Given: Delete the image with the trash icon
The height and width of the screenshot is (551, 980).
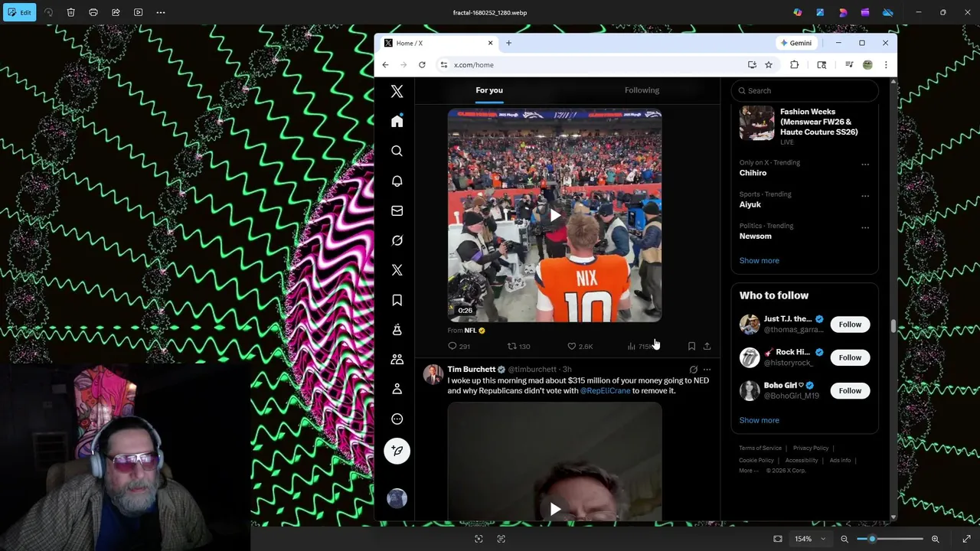Looking at the screenshot, I should (71, 12).
